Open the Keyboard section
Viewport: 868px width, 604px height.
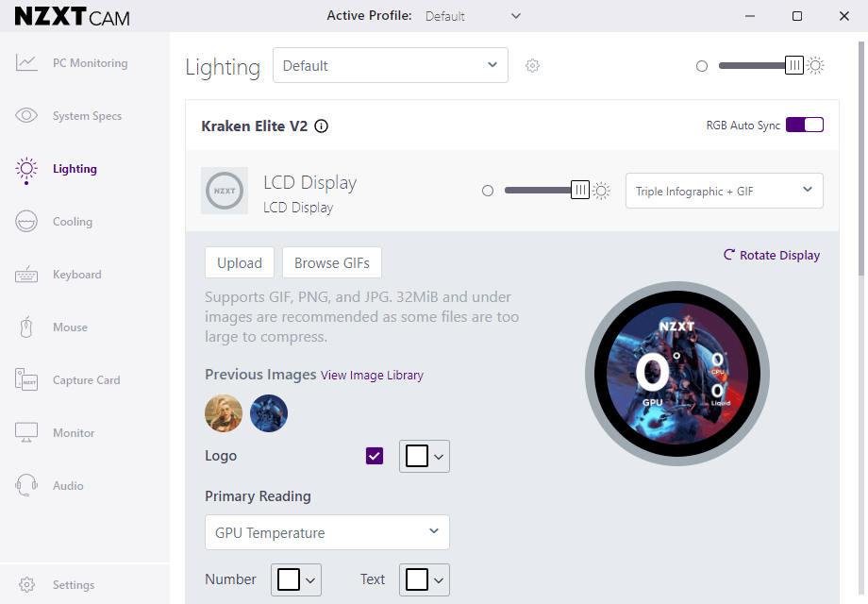[77, 275]
